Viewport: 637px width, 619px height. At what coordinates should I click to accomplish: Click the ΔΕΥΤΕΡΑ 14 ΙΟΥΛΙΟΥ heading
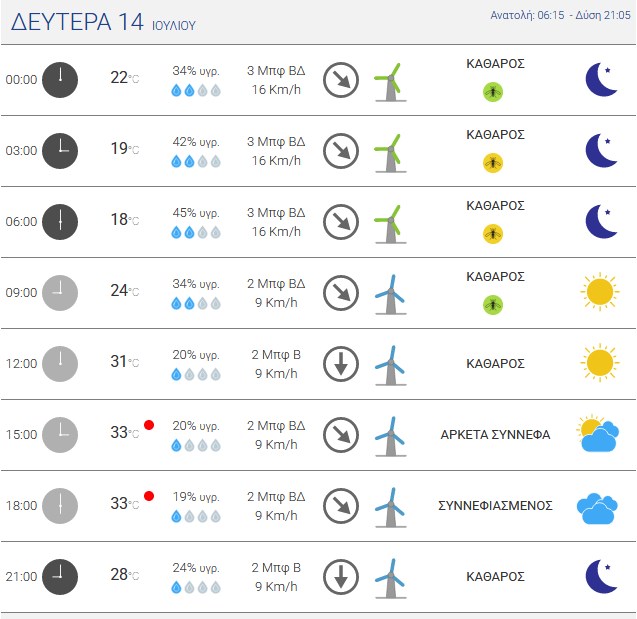103,22
